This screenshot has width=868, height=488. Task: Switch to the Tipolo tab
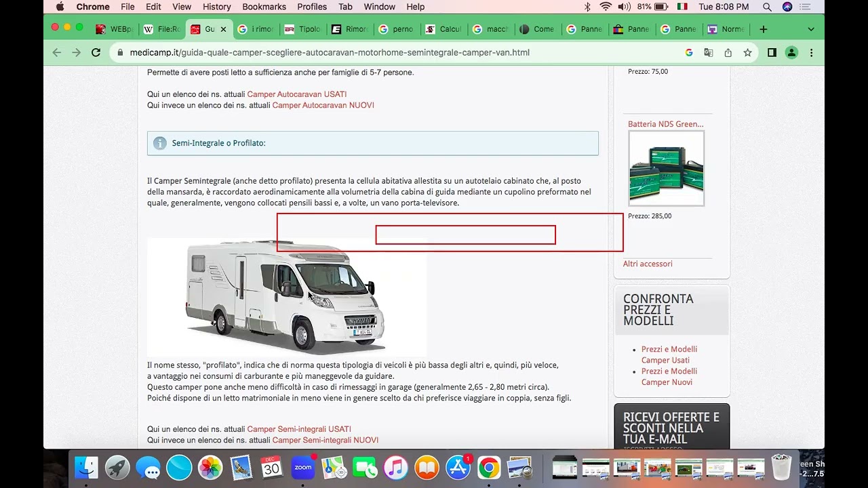click(x=303, y=29)
